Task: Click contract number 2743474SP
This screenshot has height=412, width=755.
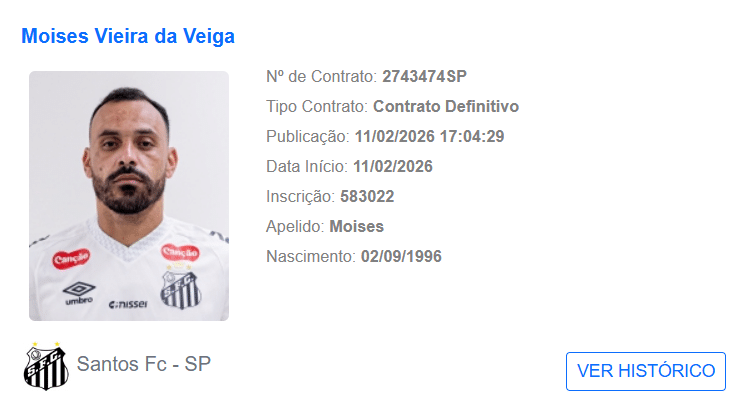Action: click(x=424, y=77)
